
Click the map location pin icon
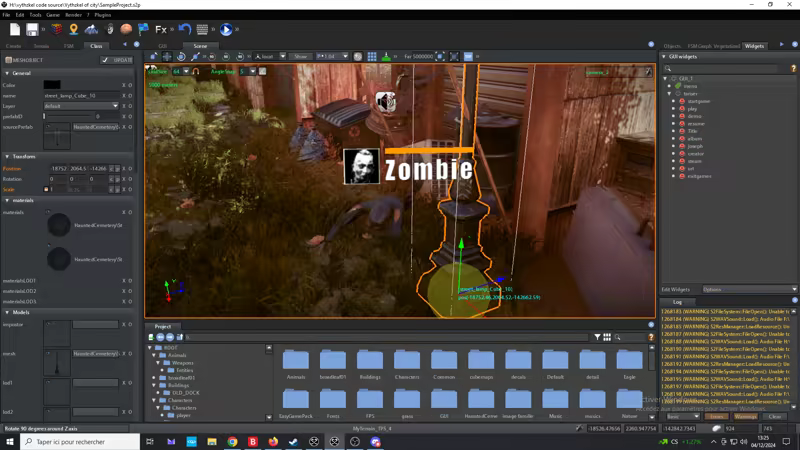(x=74, y=30)
